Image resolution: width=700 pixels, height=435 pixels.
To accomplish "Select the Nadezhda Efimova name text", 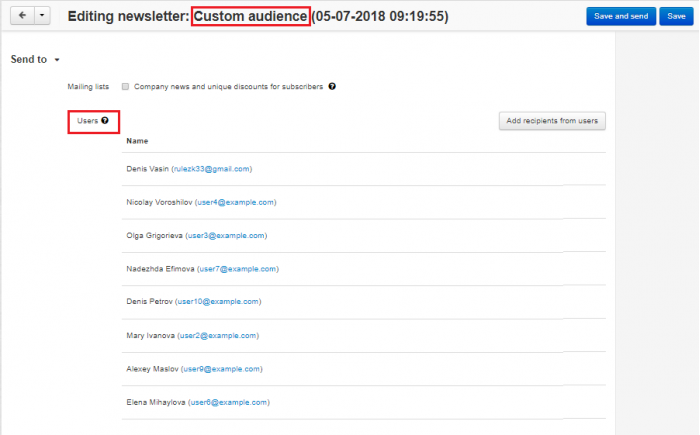I will point(160,269).
